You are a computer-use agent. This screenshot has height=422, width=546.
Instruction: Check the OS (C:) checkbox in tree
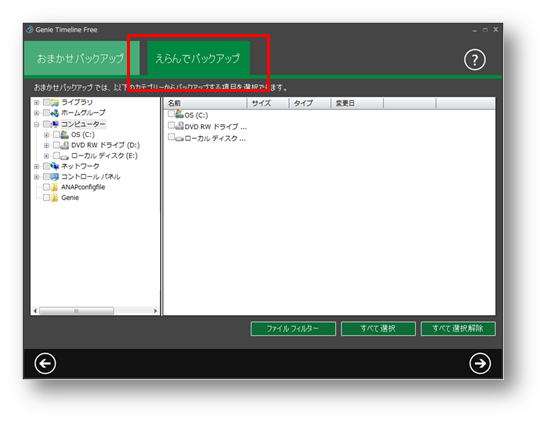click(56, 134)
